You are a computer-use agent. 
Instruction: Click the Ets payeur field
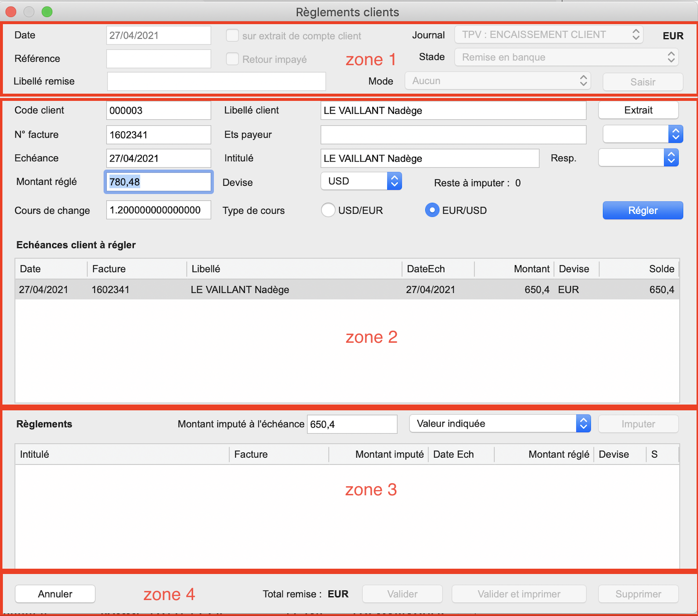pyautogui.click(x=453, y=135)
